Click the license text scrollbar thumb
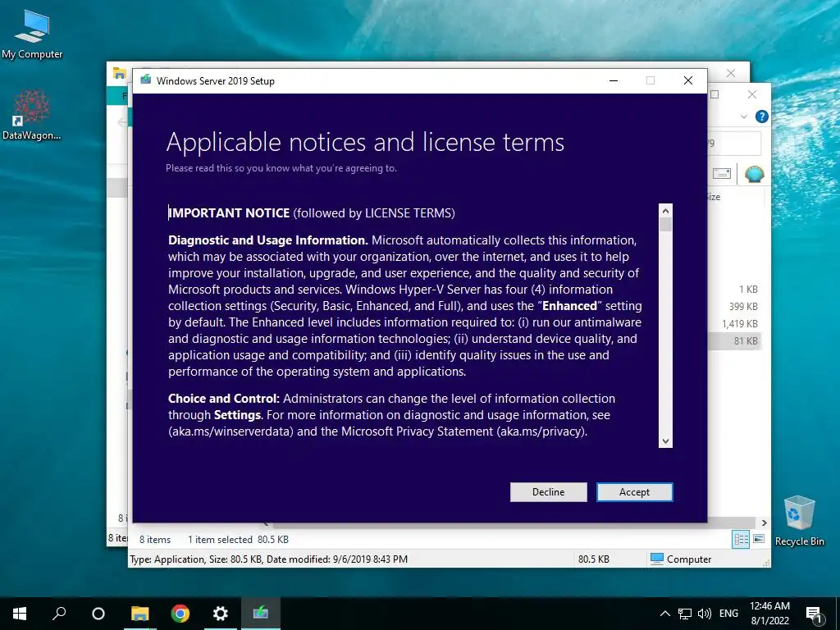The width and height of the screenshot is (840, 630). click(665, 225)
